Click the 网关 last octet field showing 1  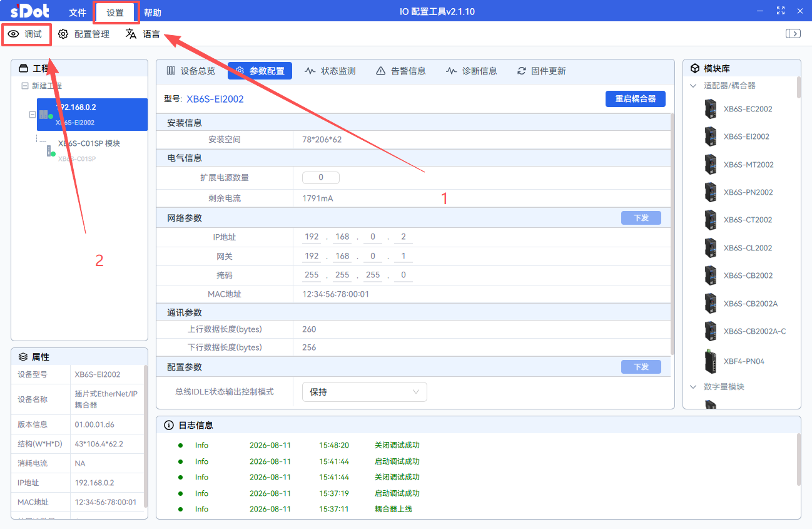coord(403,256)
